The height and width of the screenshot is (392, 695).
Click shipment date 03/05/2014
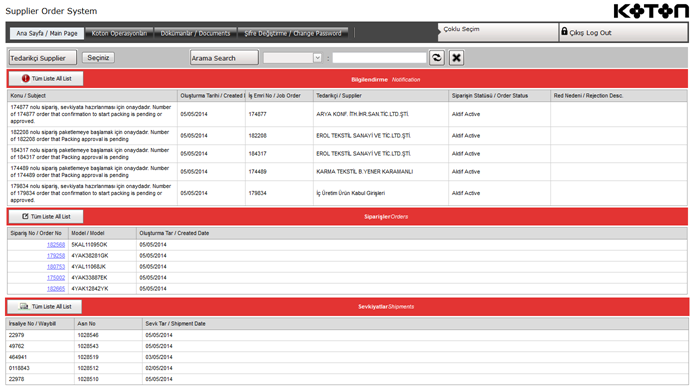pos(159,357)
